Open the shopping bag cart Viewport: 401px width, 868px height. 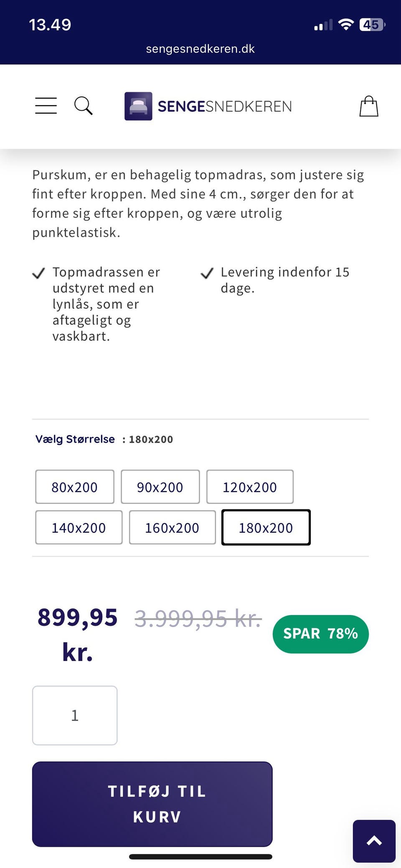point(369,106)
